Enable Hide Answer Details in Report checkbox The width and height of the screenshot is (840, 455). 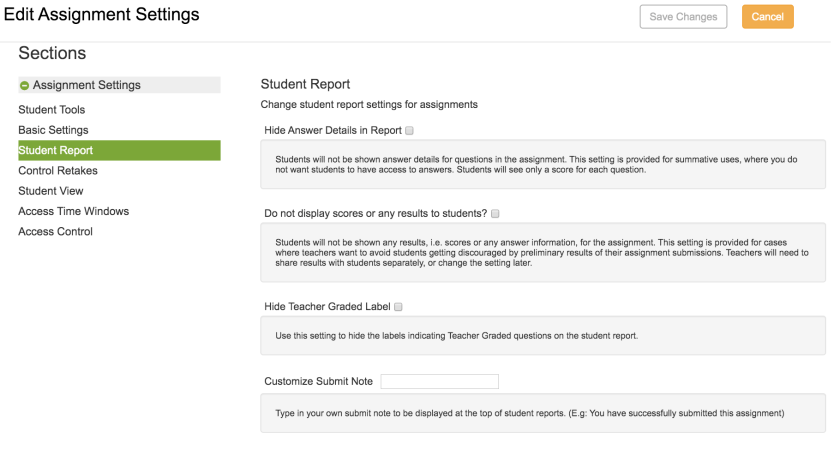[409, 130]
